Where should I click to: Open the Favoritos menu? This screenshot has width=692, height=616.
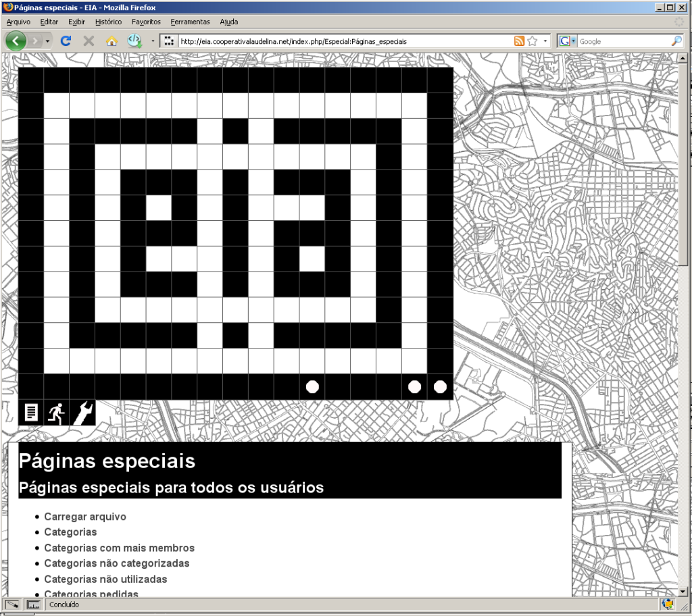(x=146, y=22)
